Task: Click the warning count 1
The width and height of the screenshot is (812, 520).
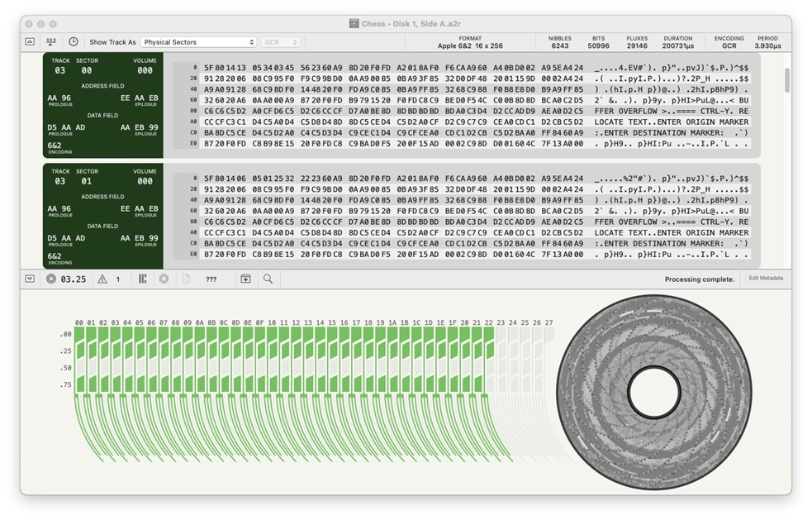Action: pos(118,279)
